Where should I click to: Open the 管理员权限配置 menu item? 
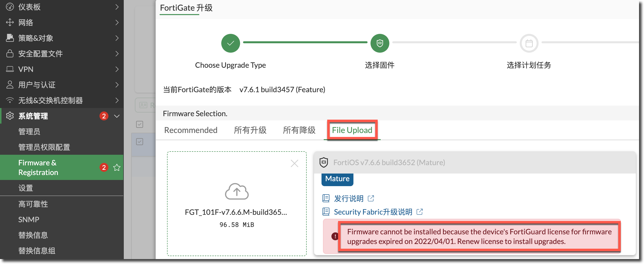(44, 147)
